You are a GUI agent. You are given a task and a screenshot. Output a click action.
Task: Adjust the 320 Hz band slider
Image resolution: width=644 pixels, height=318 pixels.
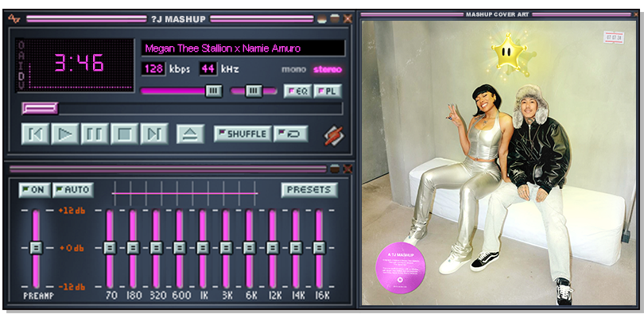coord(156,248)
